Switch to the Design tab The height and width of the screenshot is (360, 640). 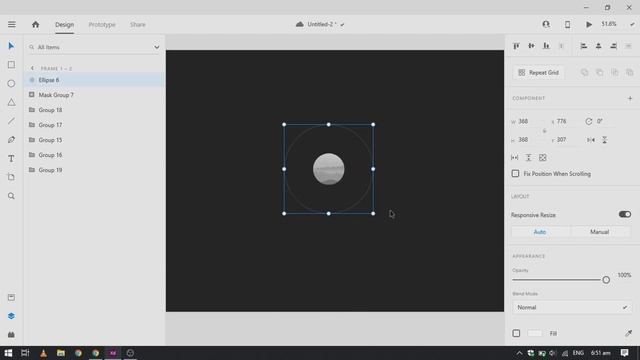64,24
